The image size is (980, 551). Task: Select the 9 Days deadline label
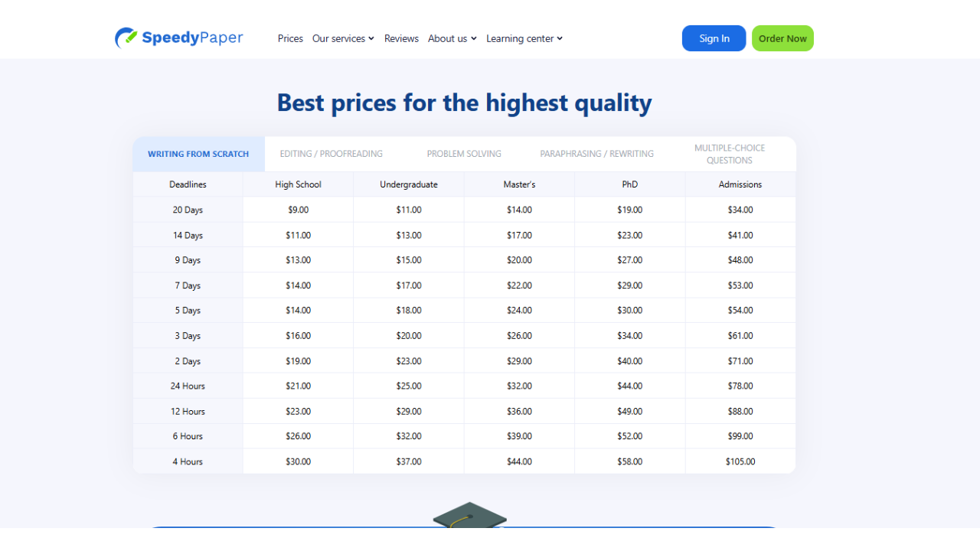188,260
